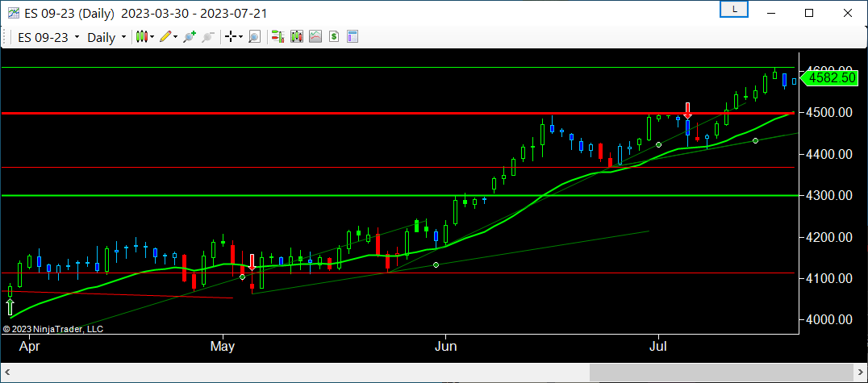Click the 4582.50 current price marker
This screenshot has height=383, width=868.
pos(828,78)
